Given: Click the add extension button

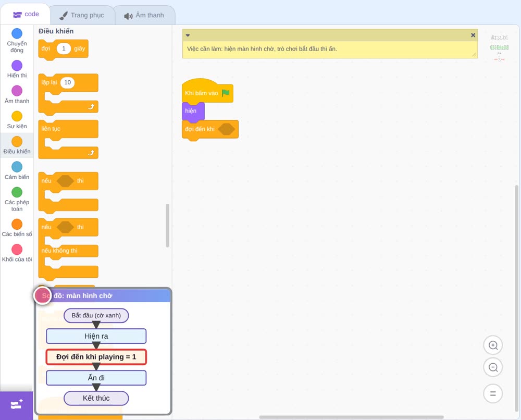Looking at the screenshot, I should tap(17, 405).
